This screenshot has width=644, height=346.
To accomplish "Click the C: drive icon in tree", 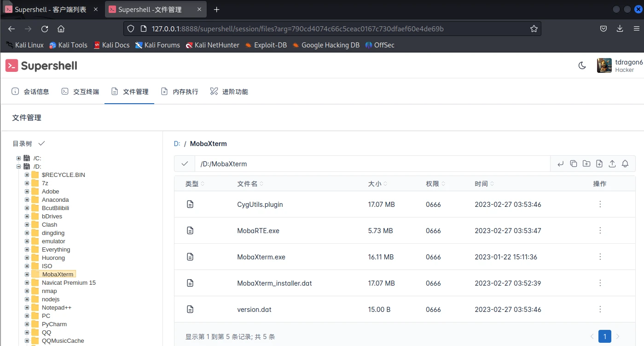I will click(x=27, y=158).
